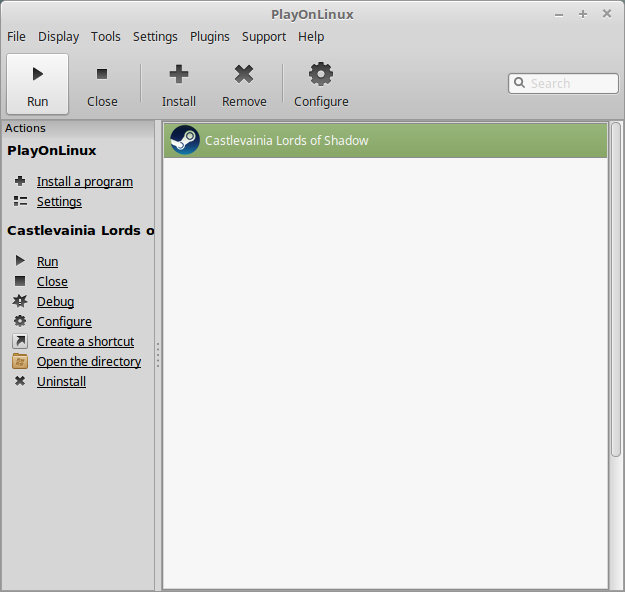Open the Plugins menu
The width and height of the screenshot is (625, 592).
(x=210, y=37)
